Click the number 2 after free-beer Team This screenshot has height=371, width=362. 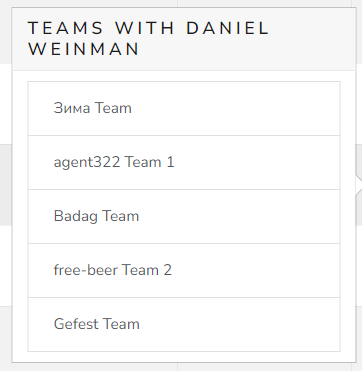[168, 270]
